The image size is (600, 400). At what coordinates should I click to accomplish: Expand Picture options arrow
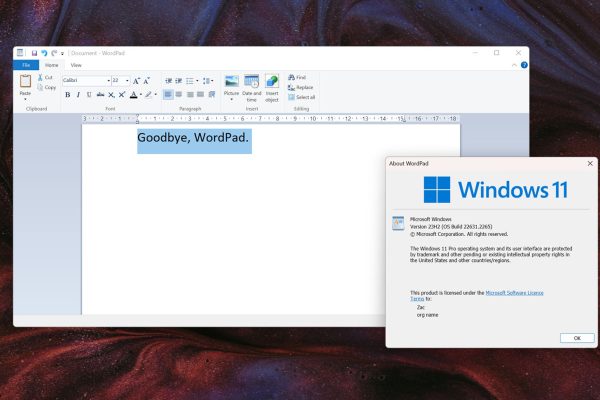click(232, 100)
